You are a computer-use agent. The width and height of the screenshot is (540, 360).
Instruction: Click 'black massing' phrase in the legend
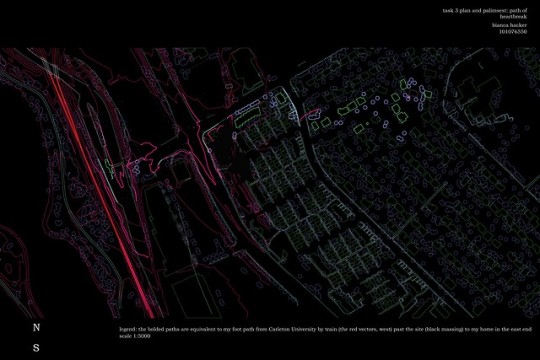[445, 329]
